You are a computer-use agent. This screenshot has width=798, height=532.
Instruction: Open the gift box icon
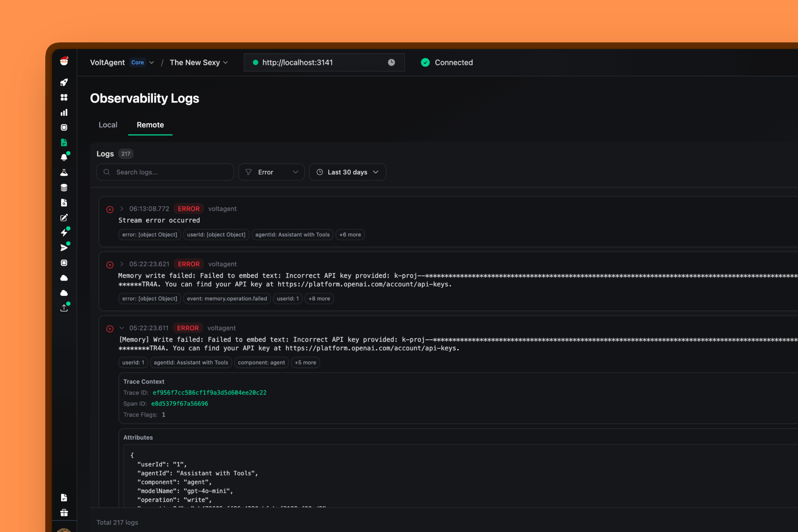pyautogui.click(x=64, y=512)
